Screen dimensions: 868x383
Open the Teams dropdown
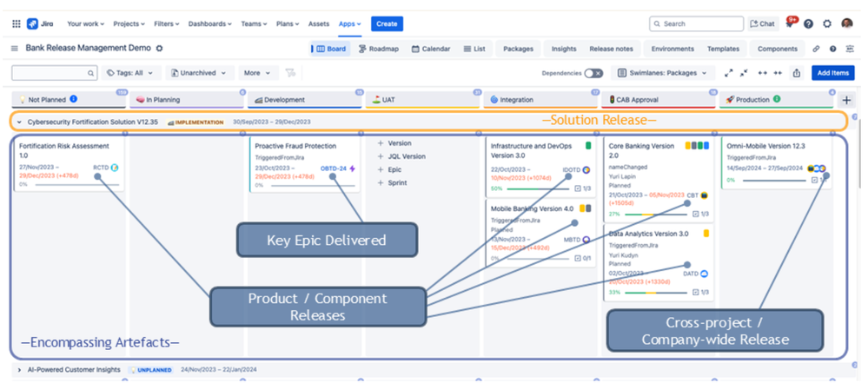click(254, 23)
